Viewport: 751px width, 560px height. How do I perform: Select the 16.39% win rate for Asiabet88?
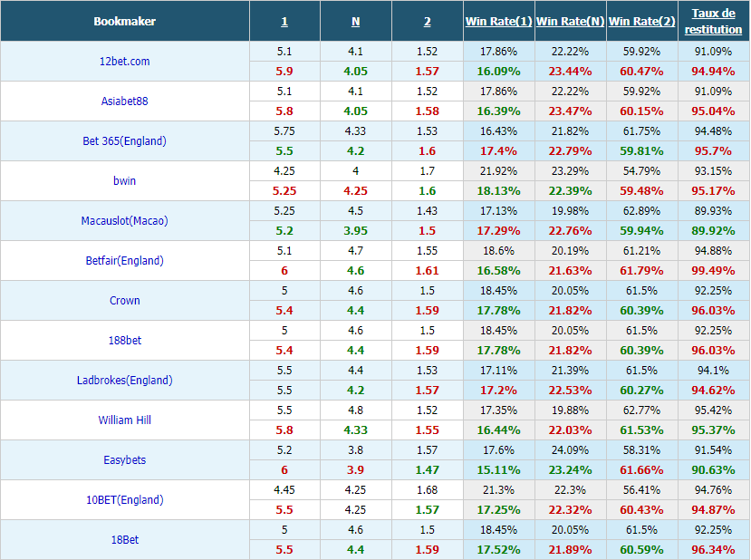point(498,111)
